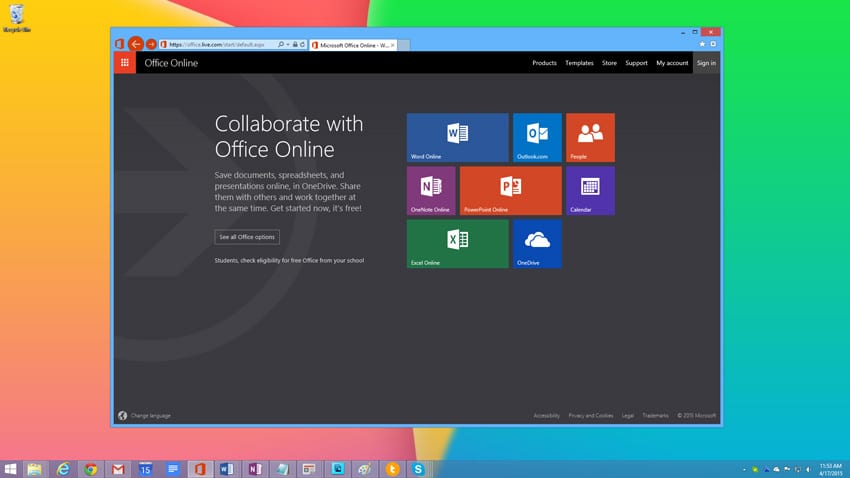Open the Store menu item
The image size is (850, 478).
tap(609, 63)
